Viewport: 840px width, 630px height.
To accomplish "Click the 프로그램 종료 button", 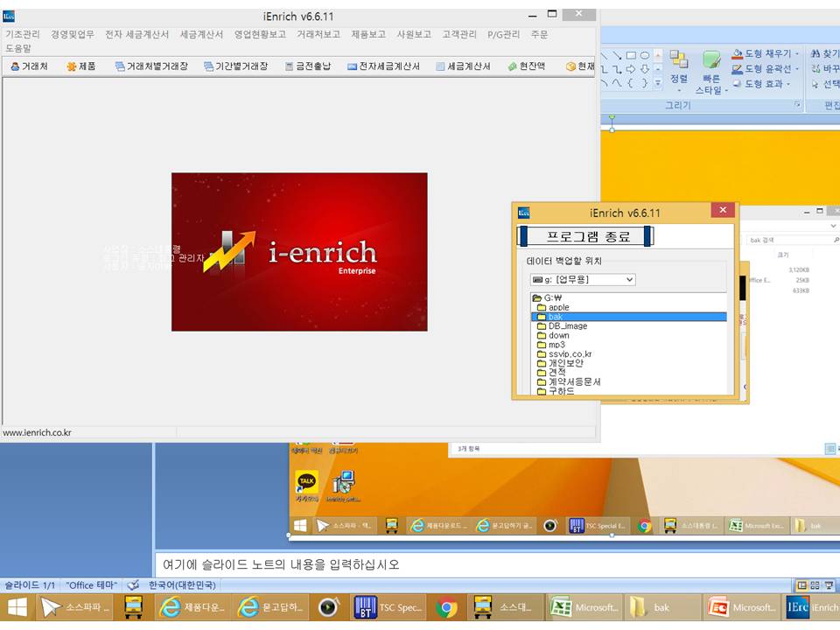I will coord(585,237).
